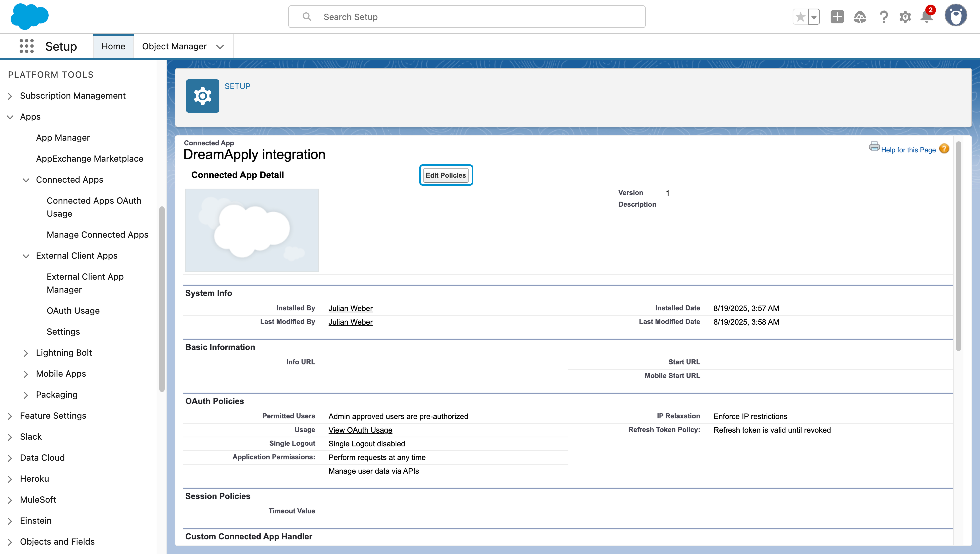Expand Lightning Bolt in sidebar

pos(26,353)
